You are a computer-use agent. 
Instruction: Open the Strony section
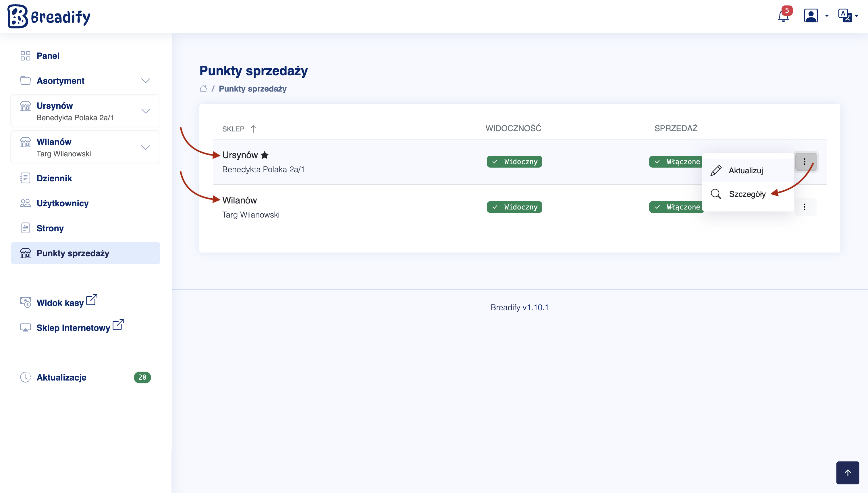[x=50, y=228]
